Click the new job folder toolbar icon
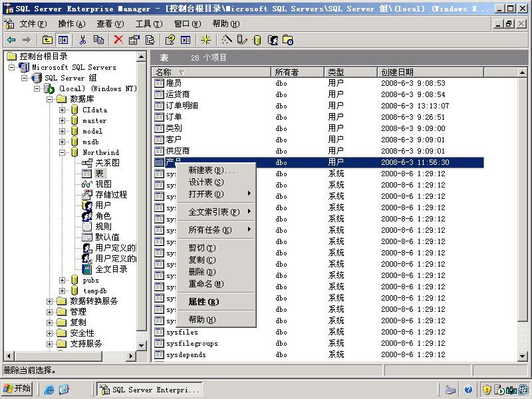 288,40
